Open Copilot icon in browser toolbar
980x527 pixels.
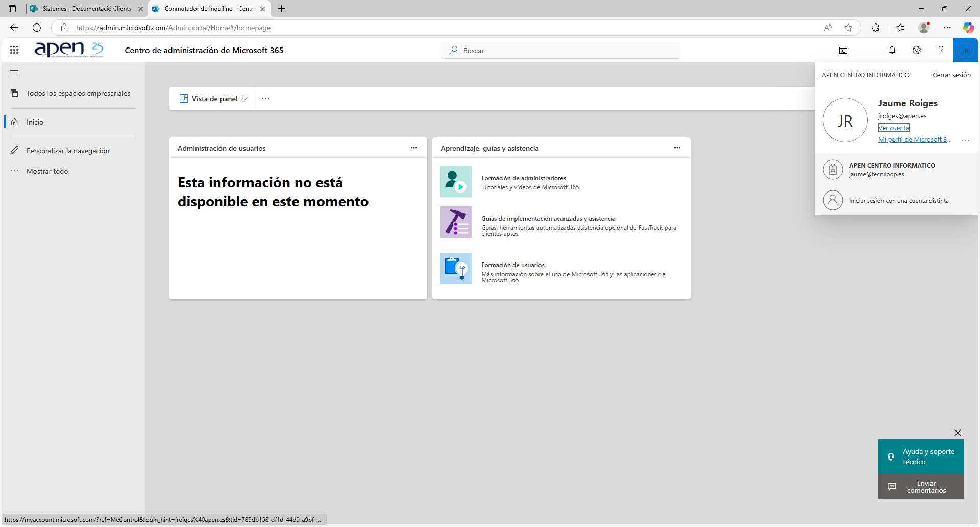pyautogui.click(x=968, y=28)
